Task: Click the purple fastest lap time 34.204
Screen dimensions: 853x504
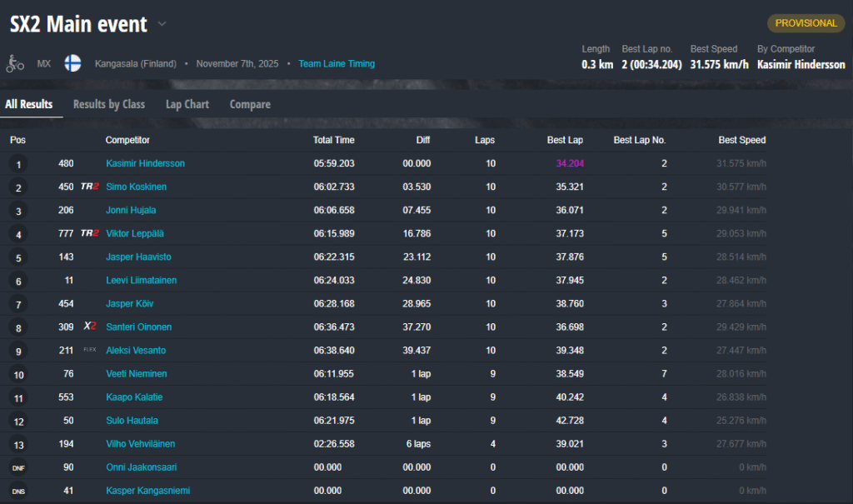Action: [x=570, y=164]
